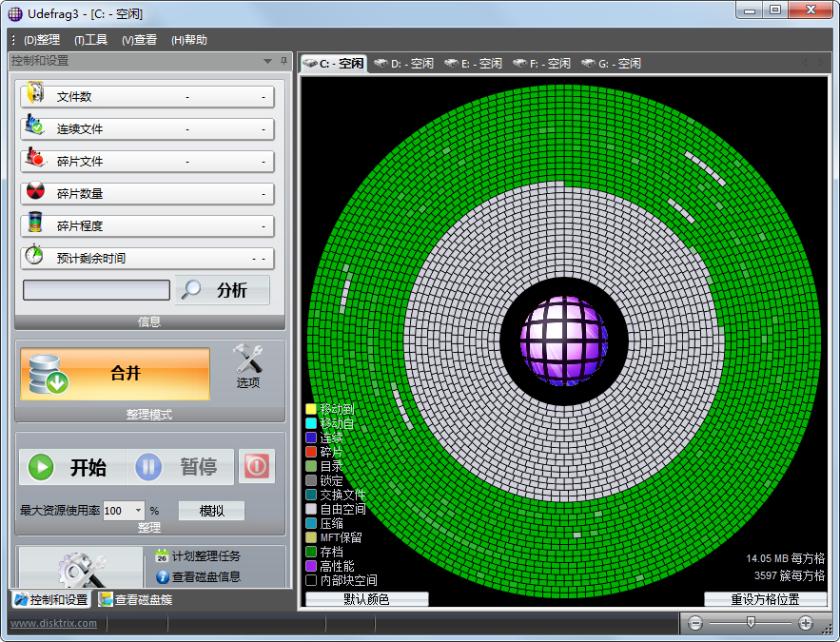Click the analysis progress bar field
840x642 pixels.
[x=96, y=290]
